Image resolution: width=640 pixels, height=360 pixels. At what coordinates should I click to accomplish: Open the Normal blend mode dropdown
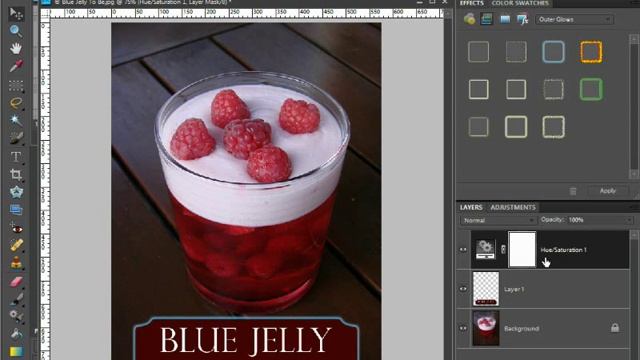coord(498,220)
